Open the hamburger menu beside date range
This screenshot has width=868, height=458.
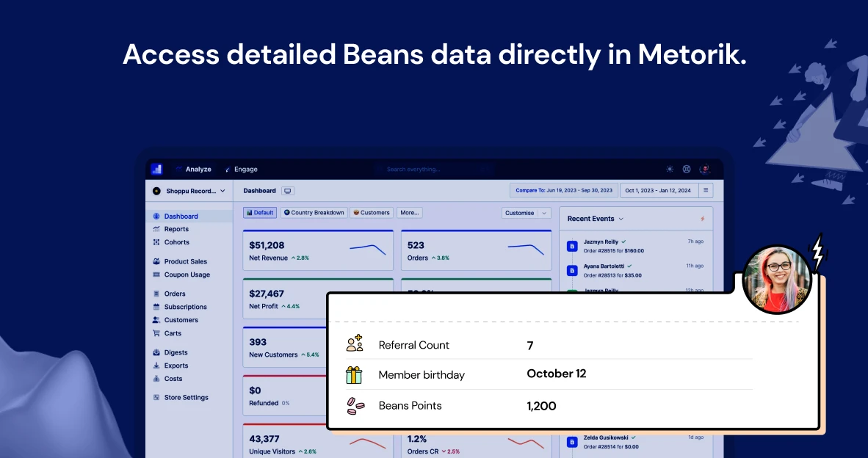point(705,191)
